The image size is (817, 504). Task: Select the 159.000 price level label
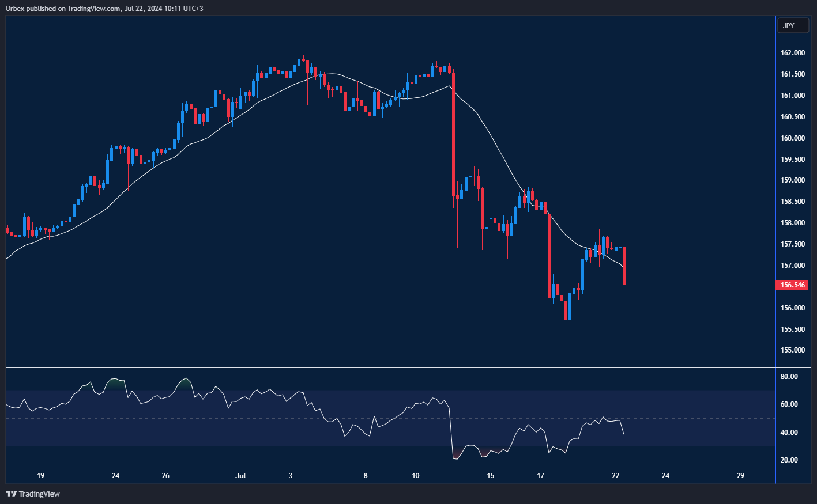pos(793,180)
